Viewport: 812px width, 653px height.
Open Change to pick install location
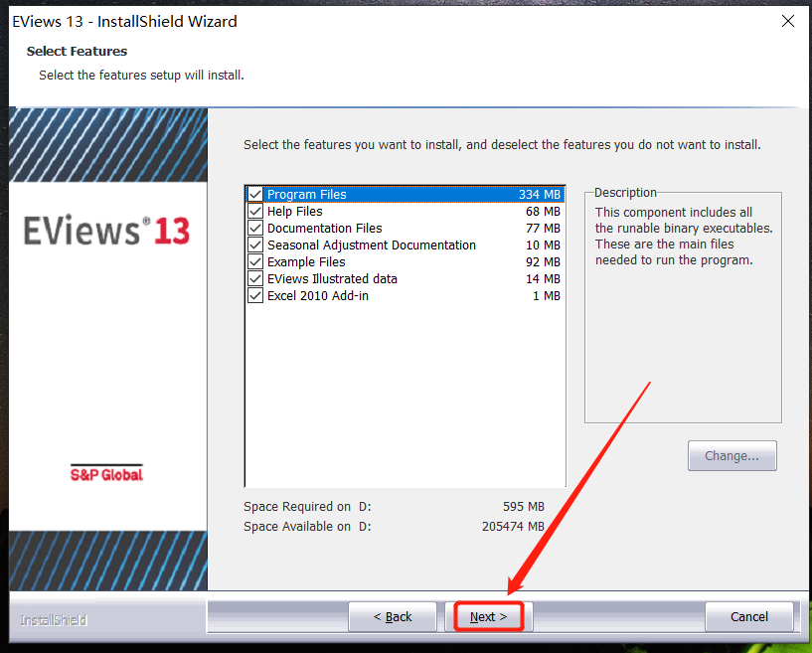click(731, 455)
